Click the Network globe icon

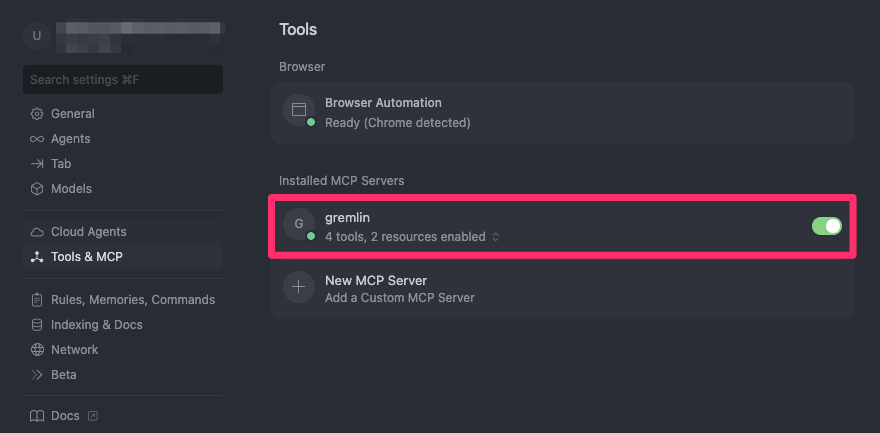[37, 350]
